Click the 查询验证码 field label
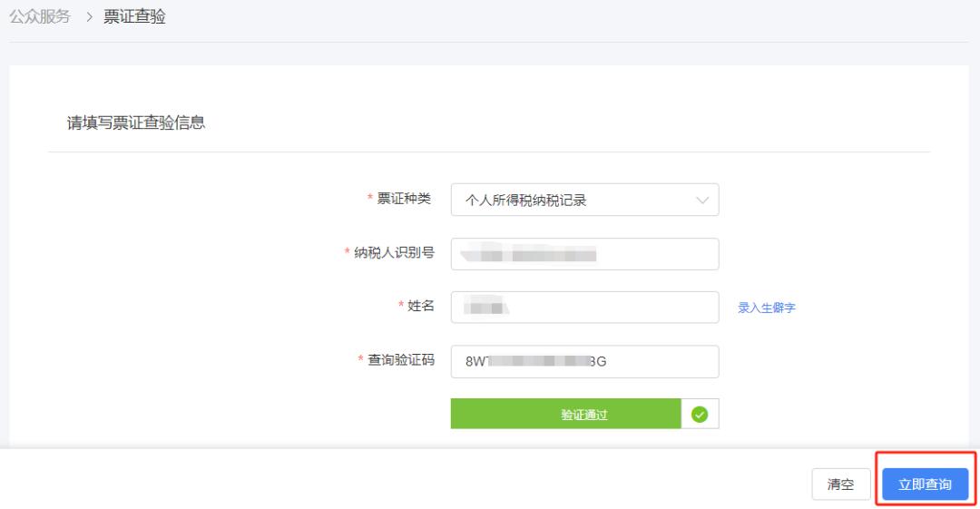Screen dimensions: 980x509 tap(400, 360)
